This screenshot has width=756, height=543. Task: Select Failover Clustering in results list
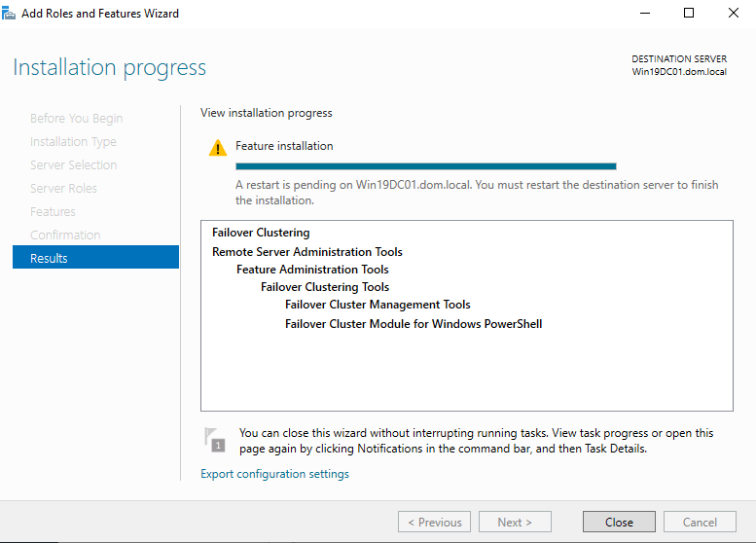pyautogui.click(x=261, y=233)
